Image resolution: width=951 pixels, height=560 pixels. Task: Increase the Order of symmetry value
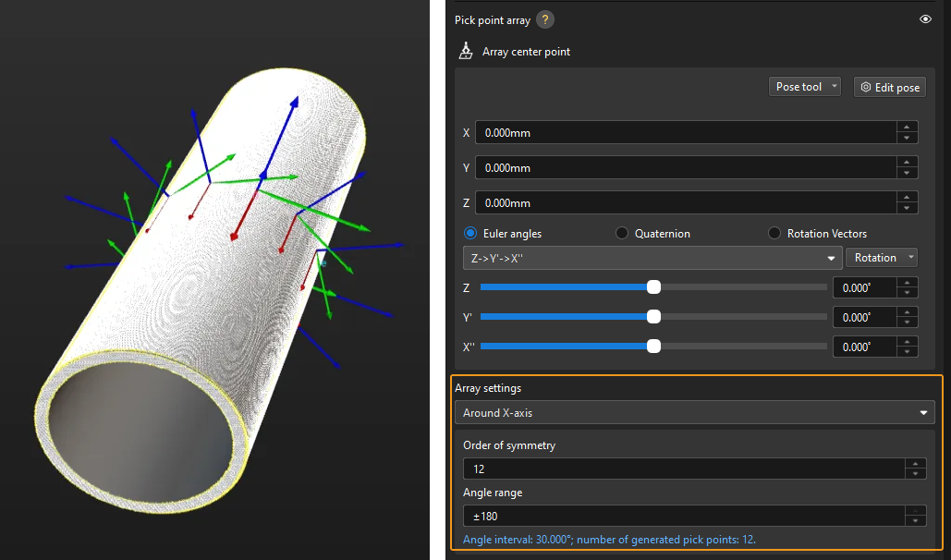(914, 464)
